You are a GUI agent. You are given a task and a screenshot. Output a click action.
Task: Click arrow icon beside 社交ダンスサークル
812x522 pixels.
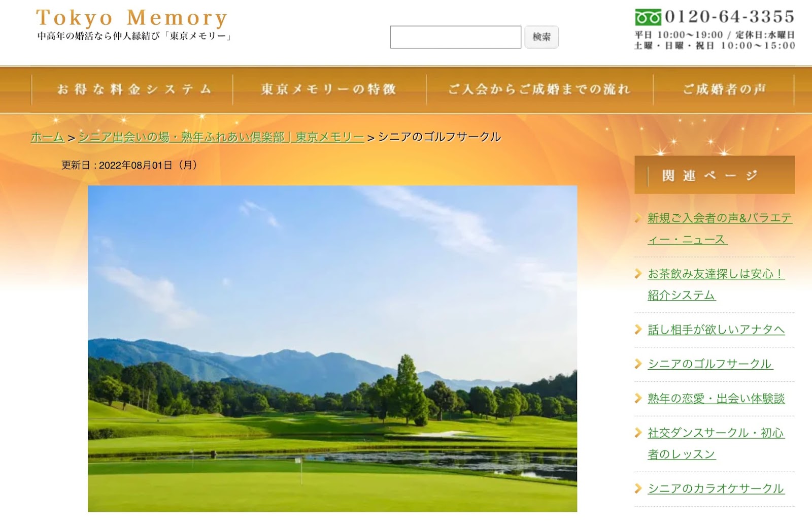pyautogui.click(x=638, y=433)
